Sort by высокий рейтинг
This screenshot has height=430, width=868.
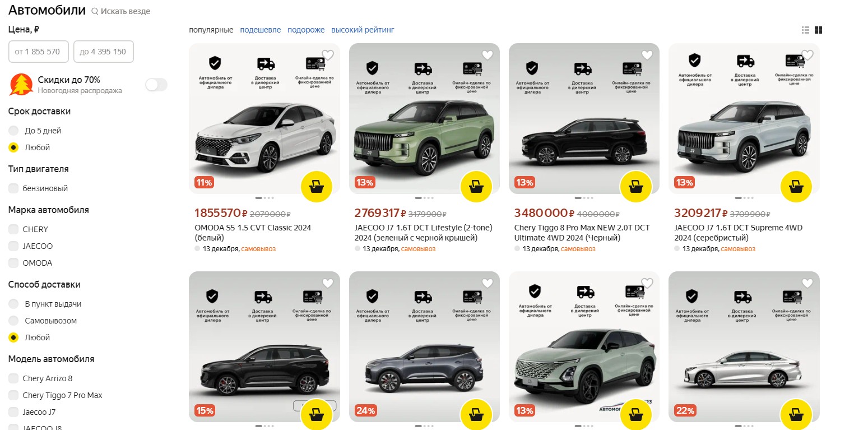[363, 30]
